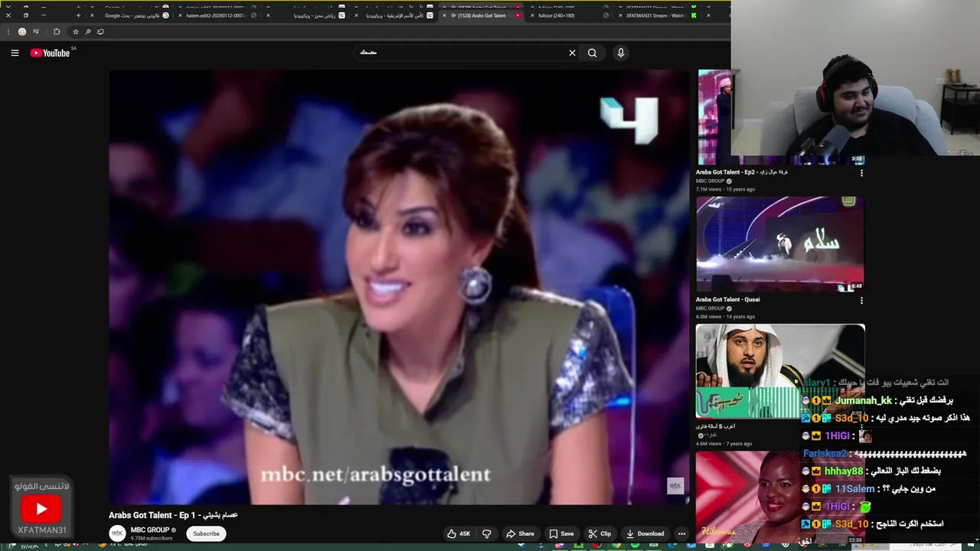This screenshot has width=980, height=551.
Task: Close the Arabs Got Talent tab
Action: (444, 15)
